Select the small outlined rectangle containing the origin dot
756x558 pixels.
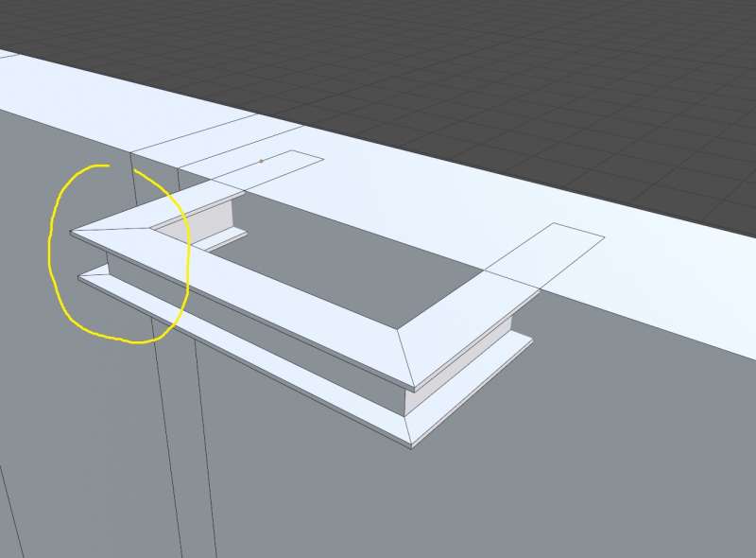283,168
